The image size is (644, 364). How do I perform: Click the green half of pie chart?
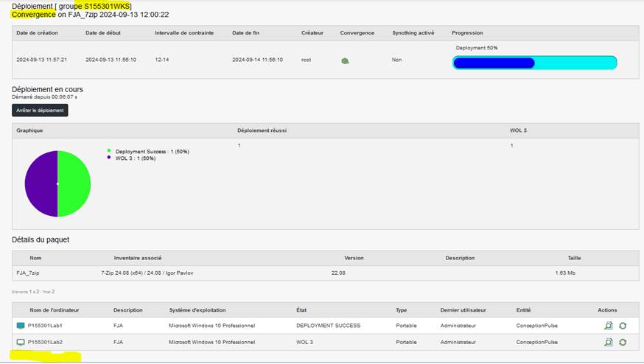pyautogui.click(x=74, y=183)
